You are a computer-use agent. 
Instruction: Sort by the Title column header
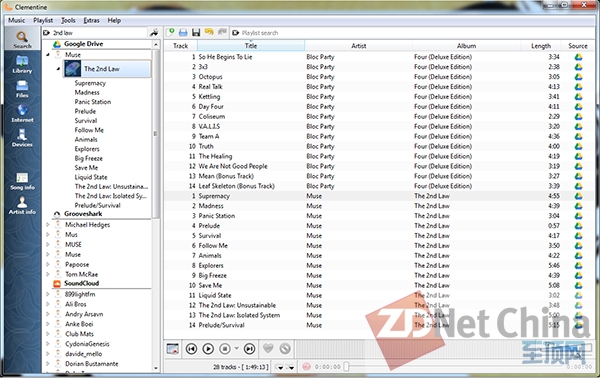point(251,46)
